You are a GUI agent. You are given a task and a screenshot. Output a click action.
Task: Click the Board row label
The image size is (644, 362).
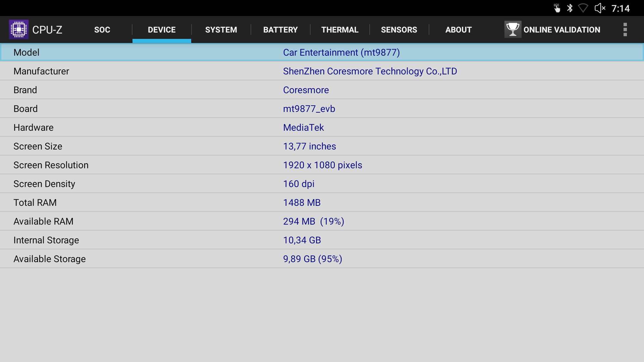(x=25, y=109)
